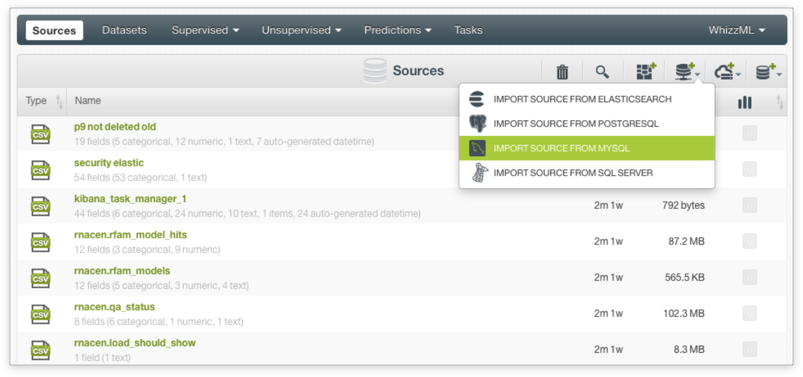The height and width of the screenshot is (377, 803).
Task: Open the search magnifier icon
Action: (x=602, y=72)
